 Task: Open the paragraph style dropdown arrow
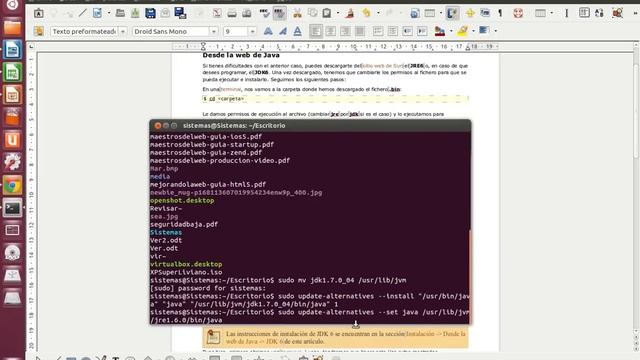pos(123,31)
